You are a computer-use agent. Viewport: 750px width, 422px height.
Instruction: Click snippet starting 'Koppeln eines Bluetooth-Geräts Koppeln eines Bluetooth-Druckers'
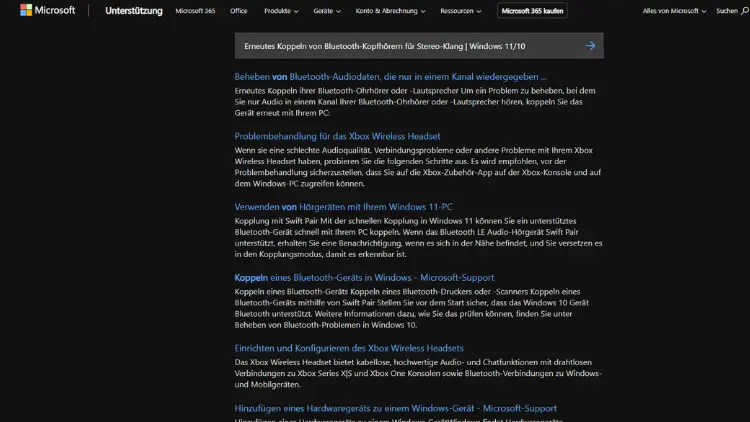(412, 308)
